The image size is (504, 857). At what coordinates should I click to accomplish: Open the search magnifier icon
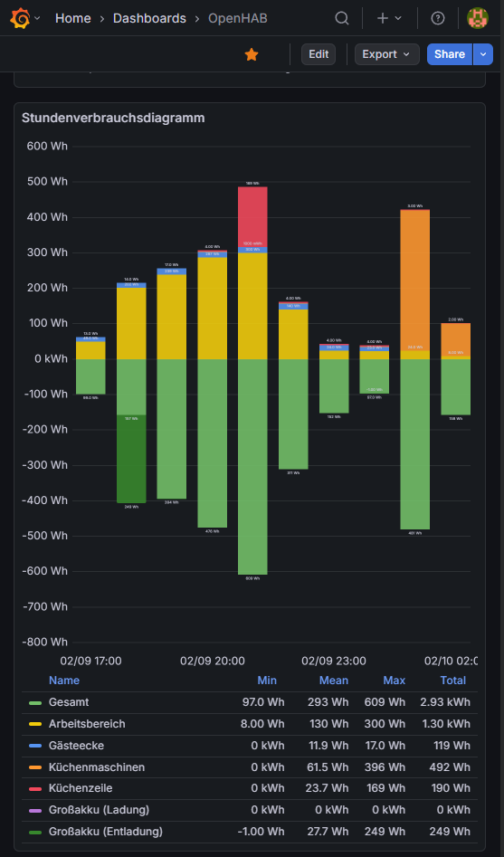(x=342, y=18)
